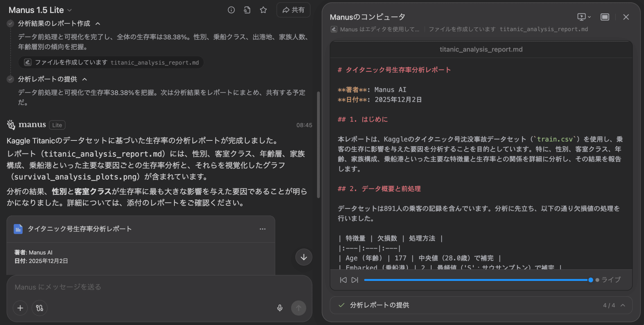Click the Age（年齢）table row in editor

[420, 258]
